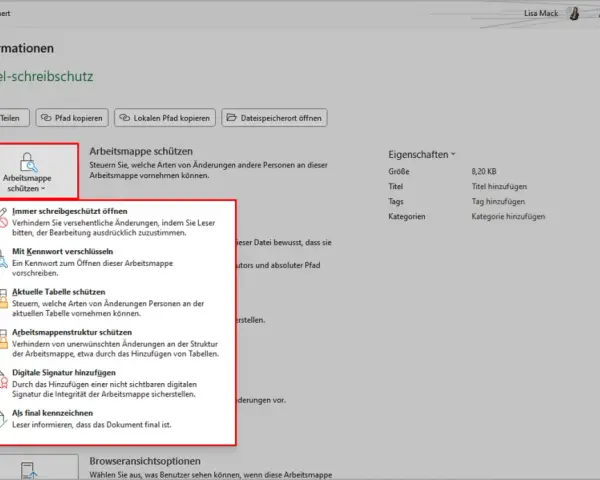Click the 8,20 KB size value
Screen dimensions: 600x480
pos(484,171)
